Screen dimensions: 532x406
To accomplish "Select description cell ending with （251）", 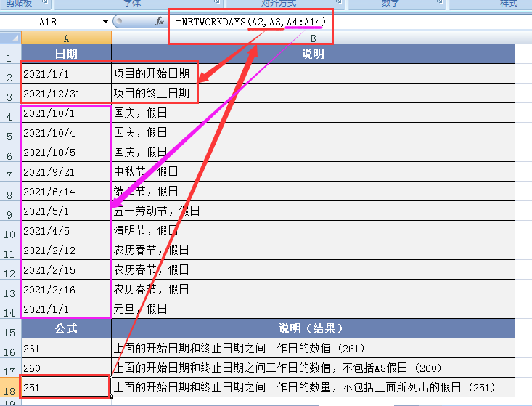I will click(x=313, y=387).
